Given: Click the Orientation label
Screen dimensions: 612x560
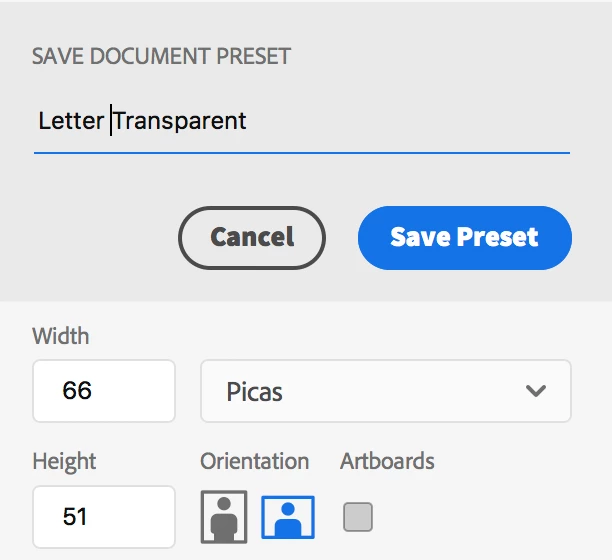Looking at the screenshot, I should [255, 461].
